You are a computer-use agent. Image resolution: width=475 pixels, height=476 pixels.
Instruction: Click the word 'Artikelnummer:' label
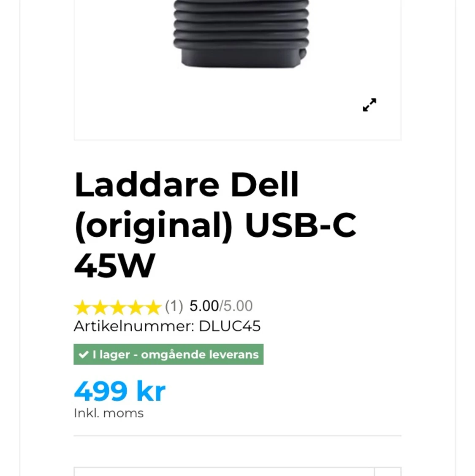[134, 326]
